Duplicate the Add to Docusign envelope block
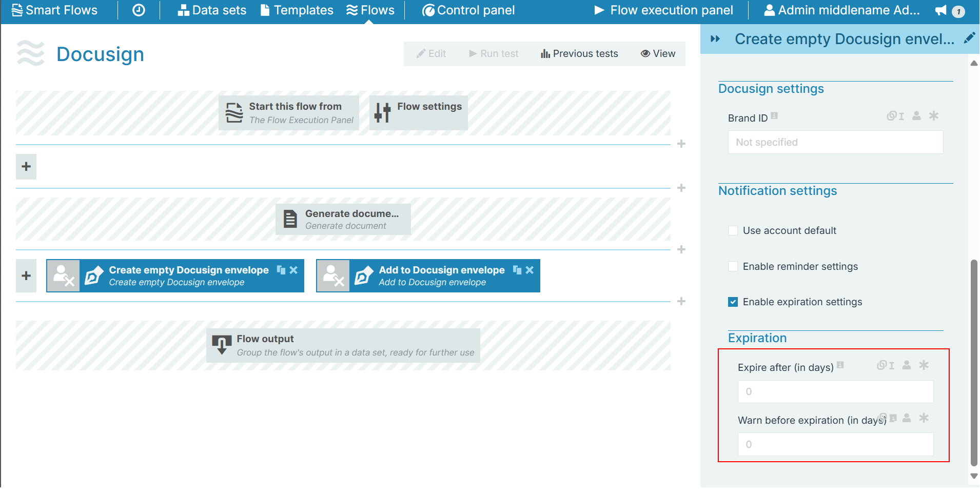The image size is (980, 493). point(517,270)
